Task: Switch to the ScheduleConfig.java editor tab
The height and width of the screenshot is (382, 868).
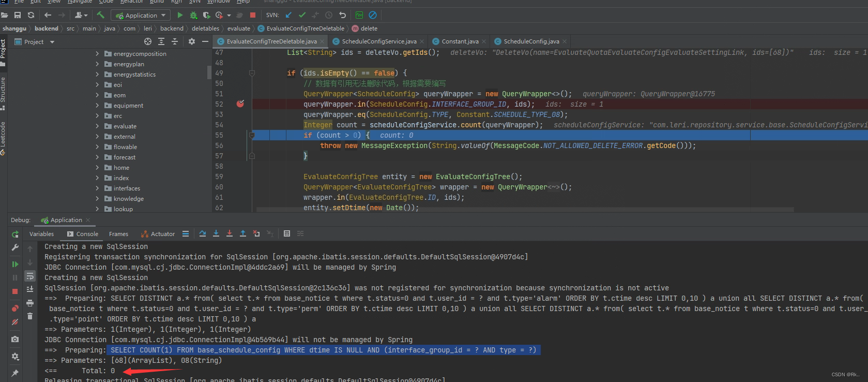Action: coord(531,41)
